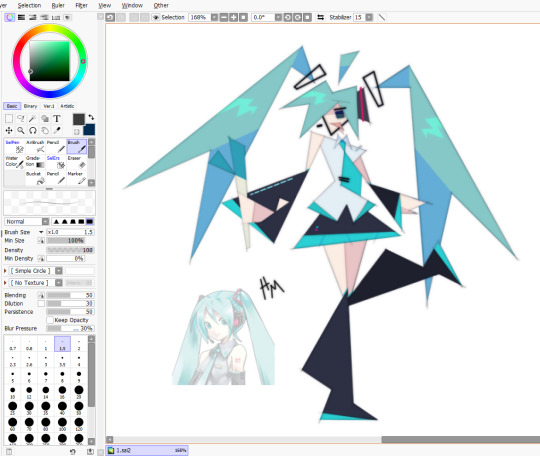Viewport: 540px width, 456px height.
Task: Enable Keep Opacity checkbox
Action: pyautogui.click(x=50, y=320)
